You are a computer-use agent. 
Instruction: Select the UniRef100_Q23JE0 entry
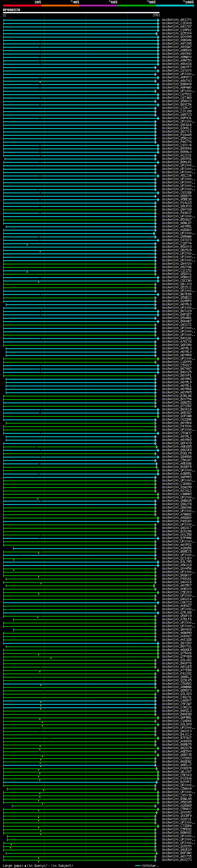176,558
